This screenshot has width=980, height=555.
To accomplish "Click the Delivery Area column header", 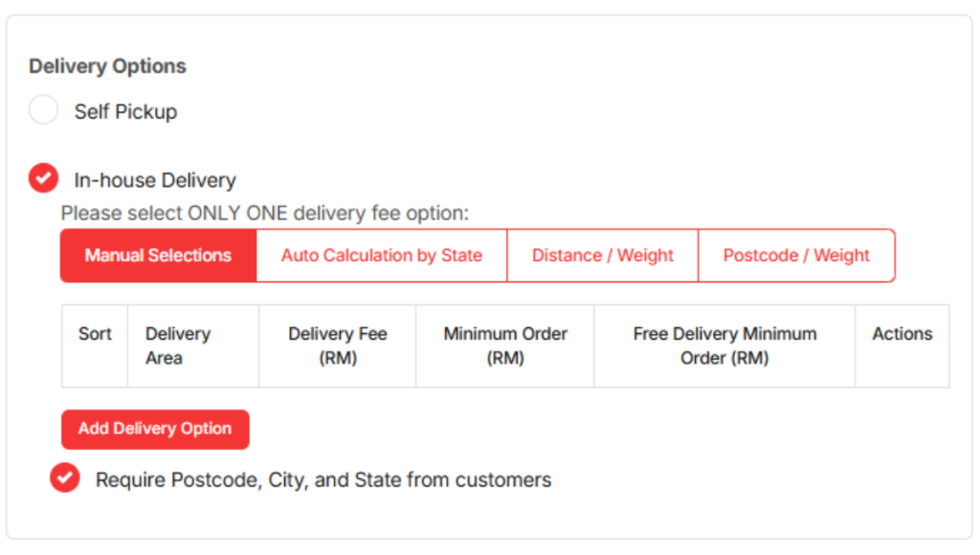I will click(x=178, y=345).
